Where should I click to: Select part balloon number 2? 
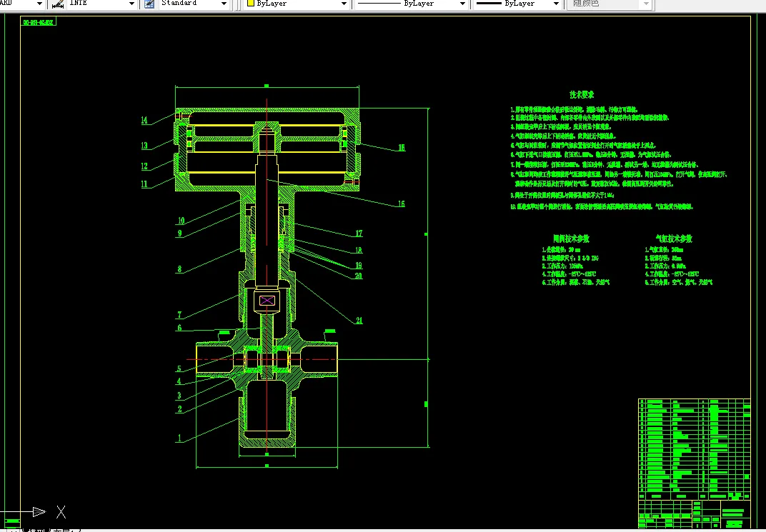[x=179, y=409]
